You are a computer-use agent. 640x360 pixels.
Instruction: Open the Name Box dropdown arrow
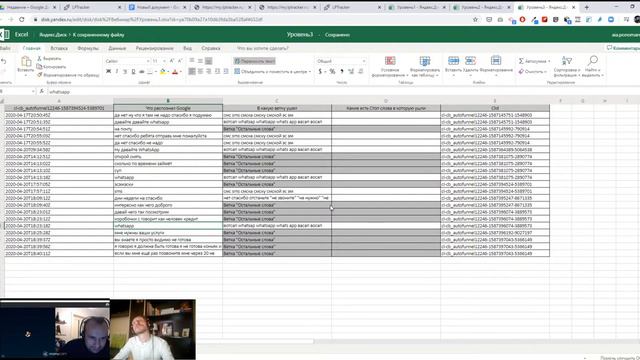33,91
